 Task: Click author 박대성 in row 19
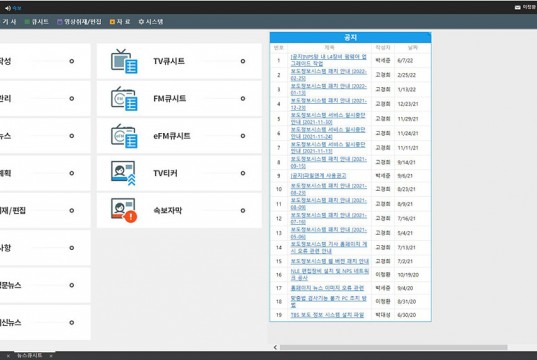(383, 315)
